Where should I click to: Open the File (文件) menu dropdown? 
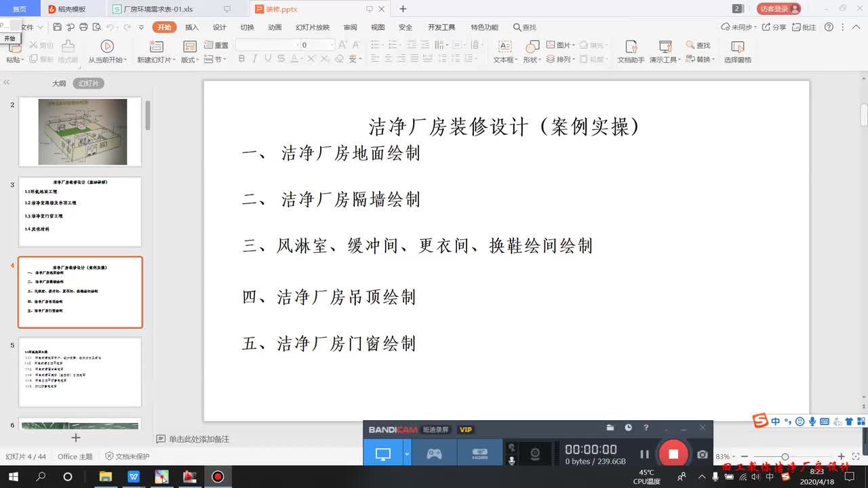pos(31,27)
